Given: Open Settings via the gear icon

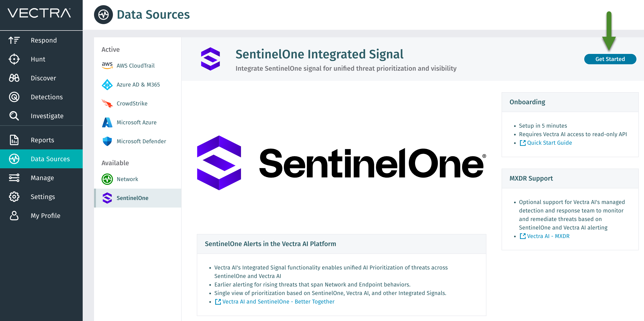Looking at the screenshot, I should click(14, 197).
